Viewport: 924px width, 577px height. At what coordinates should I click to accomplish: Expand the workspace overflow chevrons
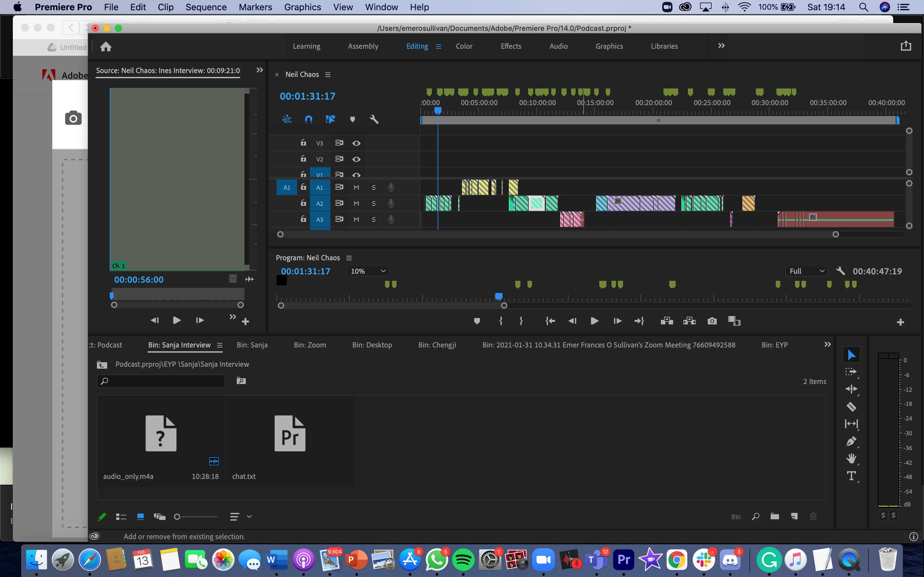(x=721, y=46)
